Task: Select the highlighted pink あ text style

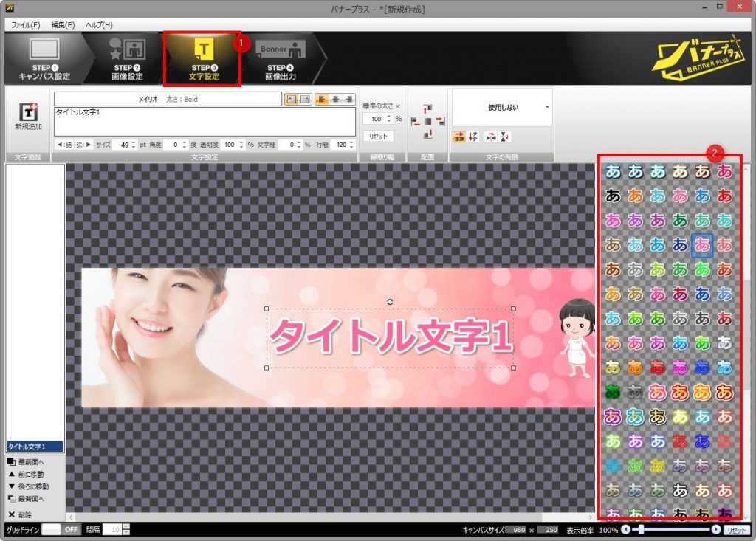Action: (x=702, y=246)
